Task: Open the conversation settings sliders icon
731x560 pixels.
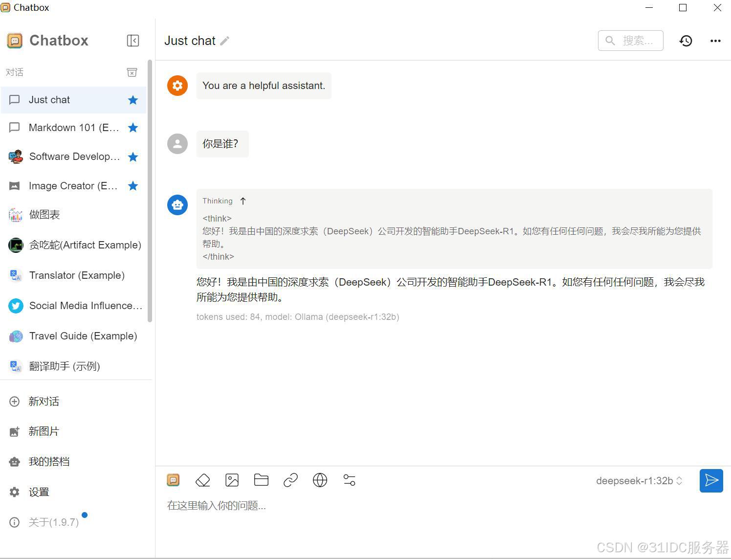Action: tap(350, 480)
